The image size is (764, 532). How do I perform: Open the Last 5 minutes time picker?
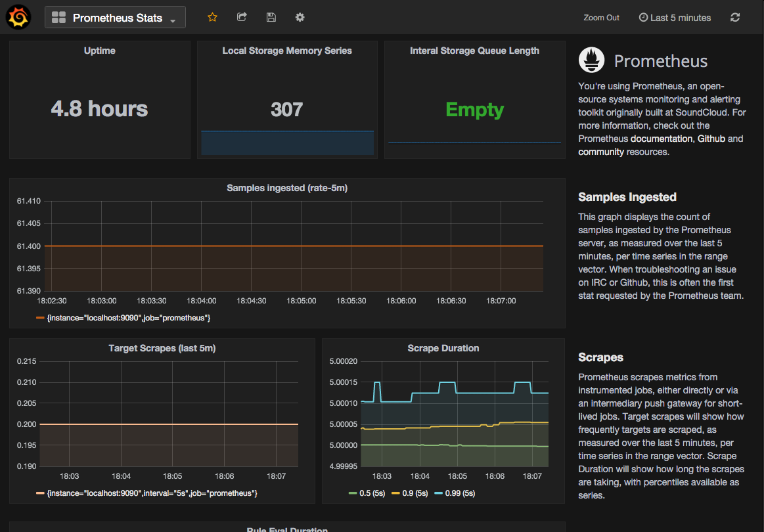point(675,18)
